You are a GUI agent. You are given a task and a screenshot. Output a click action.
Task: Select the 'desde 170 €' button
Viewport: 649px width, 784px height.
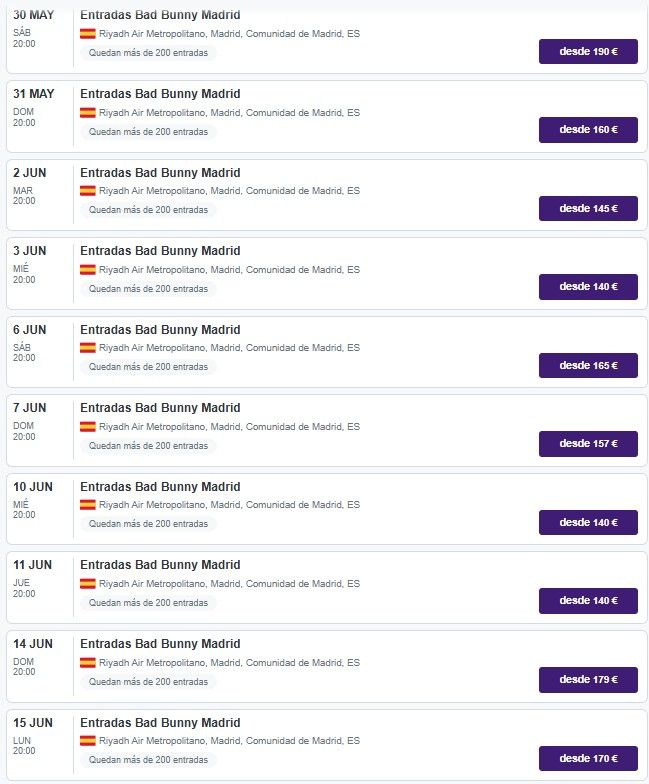click(588, 758)
